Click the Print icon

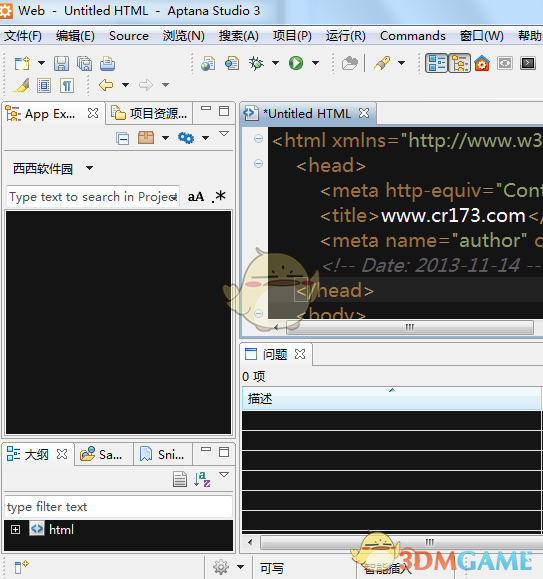click(x=107, y=64)
